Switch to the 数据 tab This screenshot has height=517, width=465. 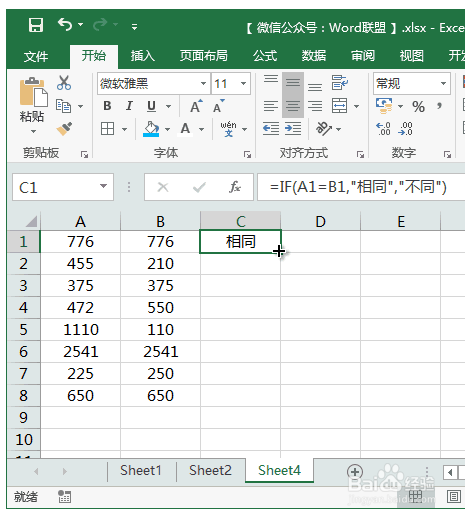pos(314,55)
